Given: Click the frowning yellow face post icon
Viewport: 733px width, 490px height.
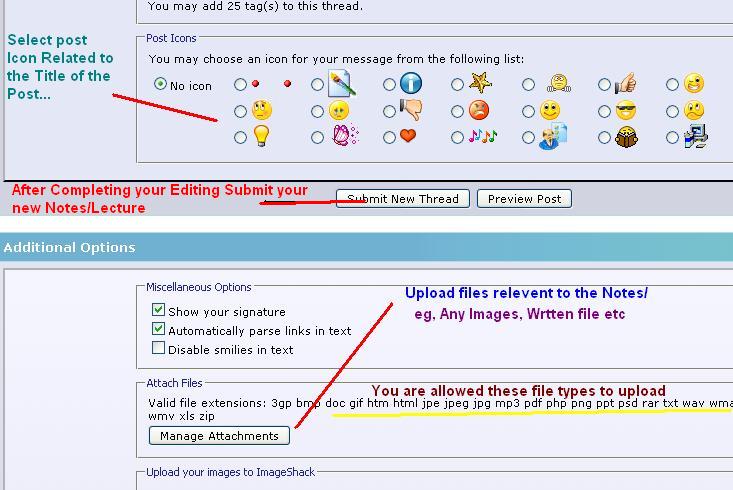Looking at the screenshot, I should tap(694, 110).
